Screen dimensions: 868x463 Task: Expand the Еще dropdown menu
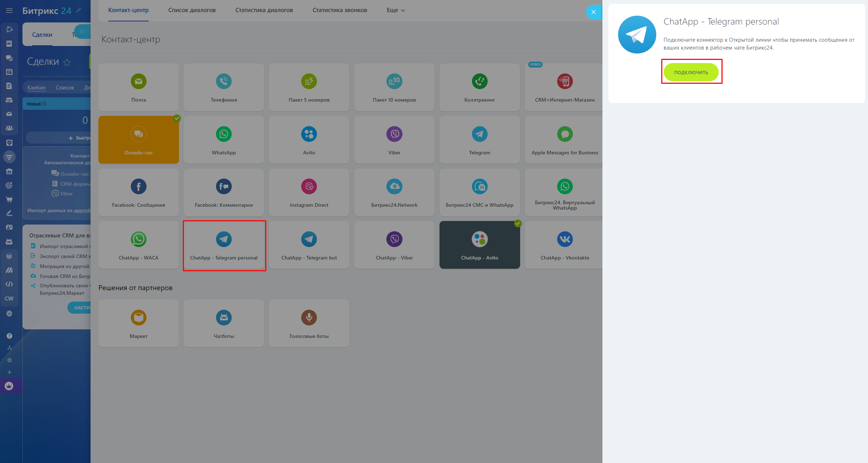395,10
